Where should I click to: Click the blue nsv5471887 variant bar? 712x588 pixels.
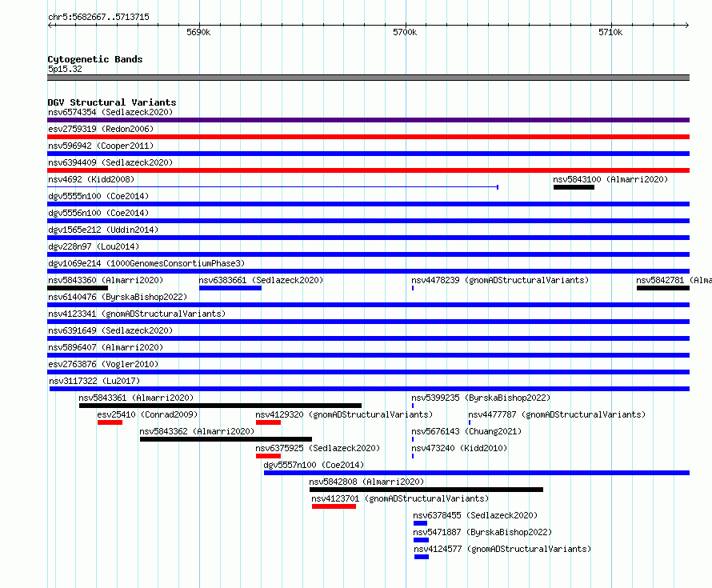click(x=422, y=540)
